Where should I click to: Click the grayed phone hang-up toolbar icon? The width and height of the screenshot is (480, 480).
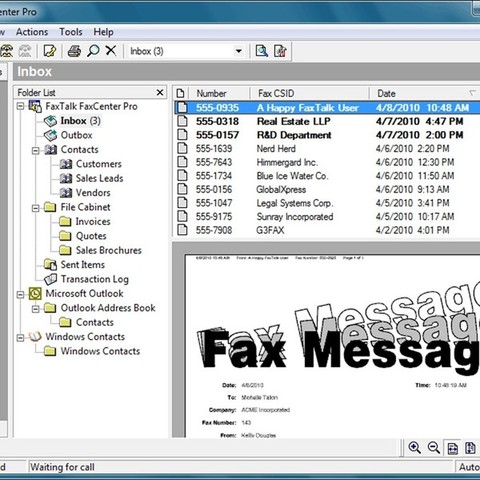tap(25, 51)
